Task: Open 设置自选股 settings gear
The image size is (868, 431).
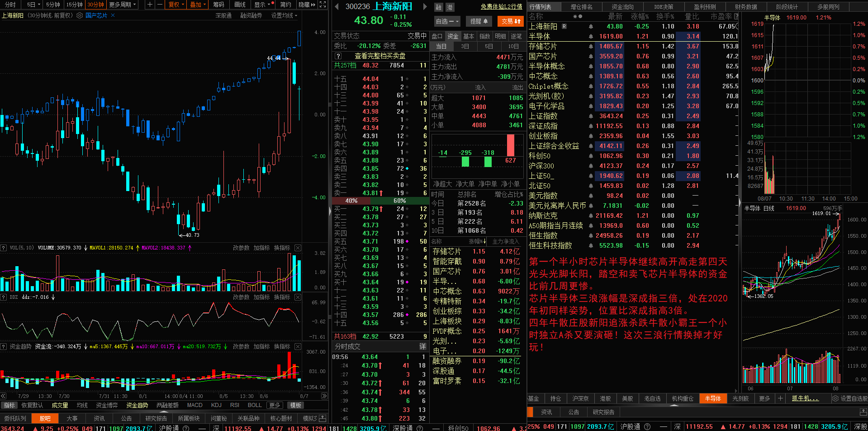Action: click(835, 398)
